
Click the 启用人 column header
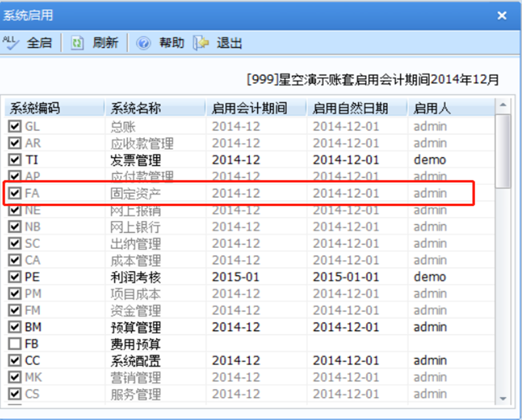coord(451,108)
